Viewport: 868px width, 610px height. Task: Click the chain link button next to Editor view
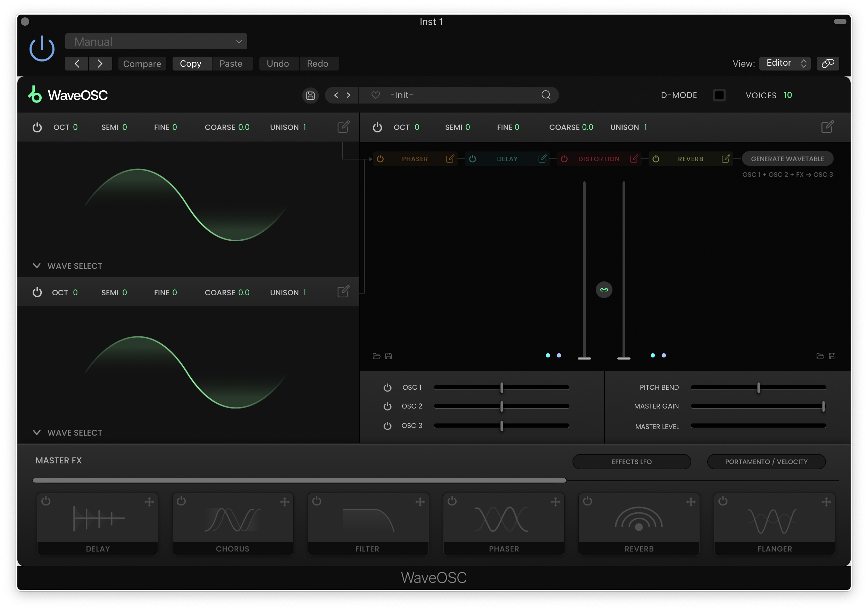[x=827, y=64]
